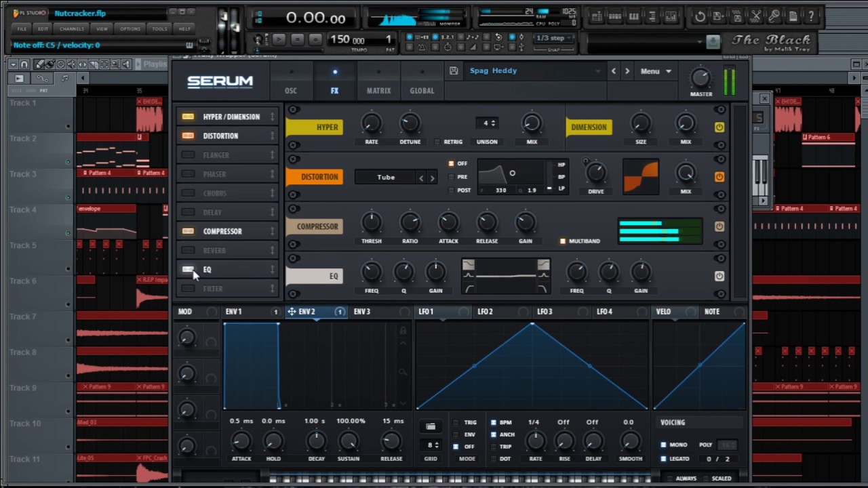Screen dimensions: 868x488
Task: Click the save-as-new-version disk icon
Action: point(719,16)
